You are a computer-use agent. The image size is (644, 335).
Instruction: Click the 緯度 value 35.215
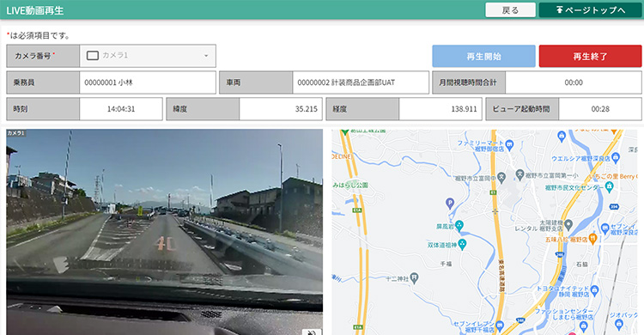281,109
